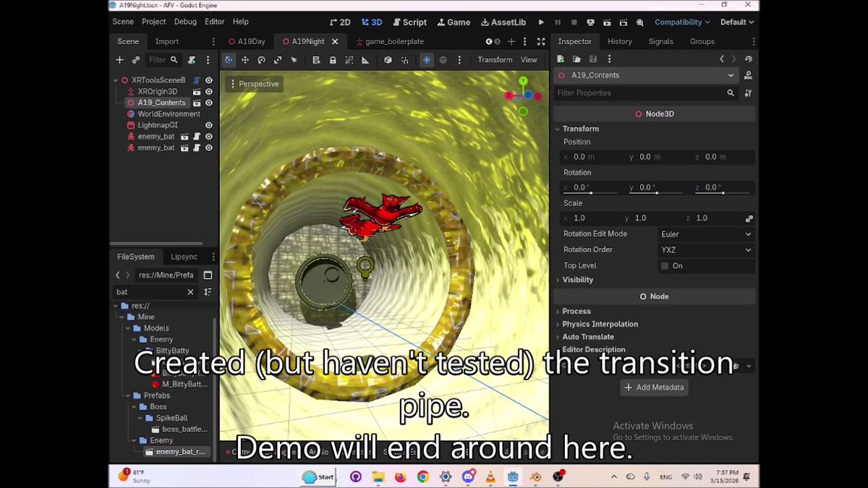
Task: Click the group selected nodes icon
Action: tap(349, 60)
